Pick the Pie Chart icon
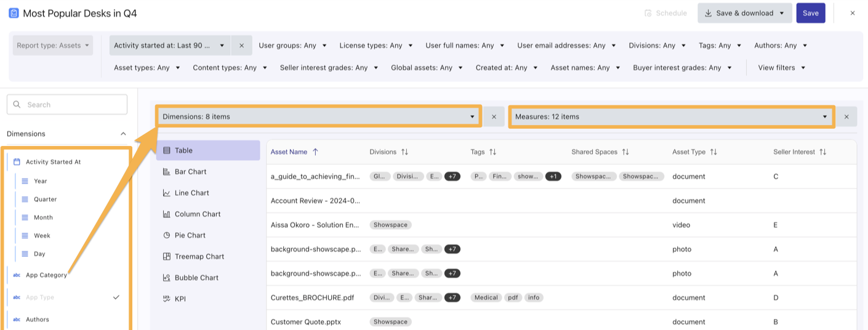Screen dimensions: 868x330 coord(166,235)
